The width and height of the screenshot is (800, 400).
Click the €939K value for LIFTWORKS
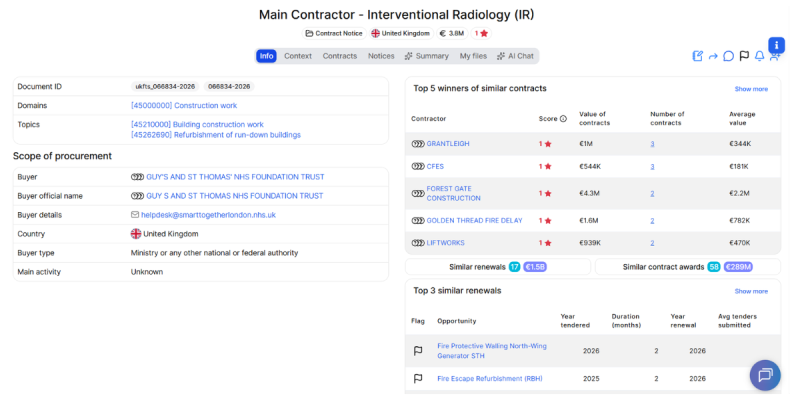coord(589,243)
